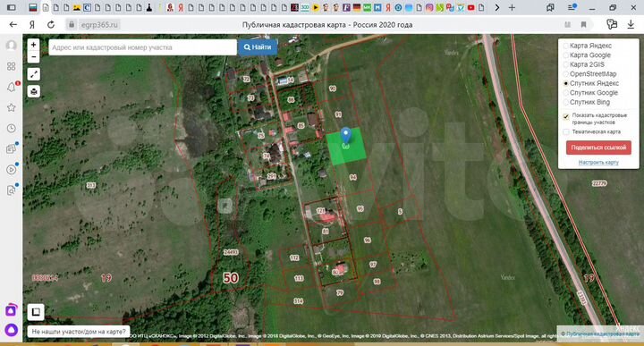Viewport: 644px width, 346px height.
Task: Select Карта Google map layer
Action: coord(565,55)
